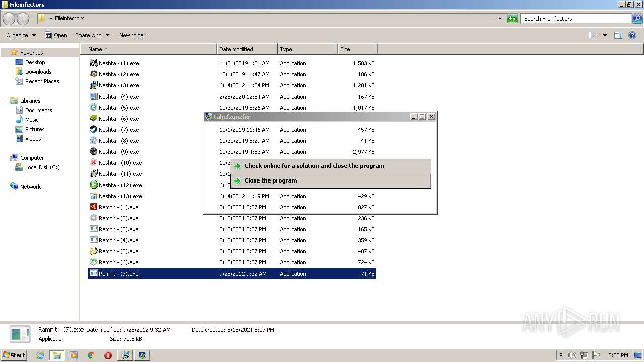Click the Neshta - (4).exe file icon
The width and height of the screenshot is (644, 362).
click(x=93, y=97)
